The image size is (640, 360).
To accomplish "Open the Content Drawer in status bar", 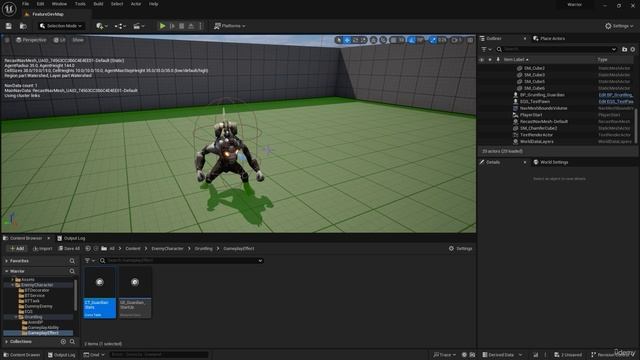I will click(x=22, y=355).
